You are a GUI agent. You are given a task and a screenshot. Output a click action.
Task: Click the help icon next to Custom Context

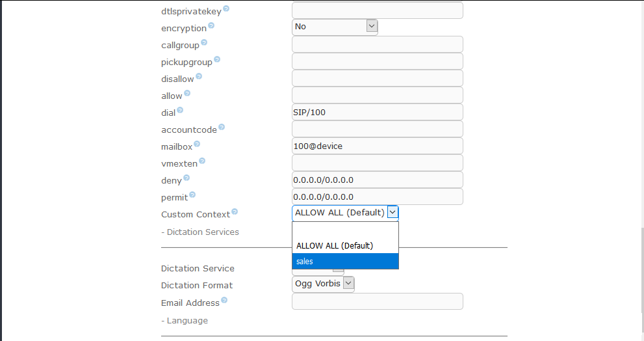[x=235, y=211]
